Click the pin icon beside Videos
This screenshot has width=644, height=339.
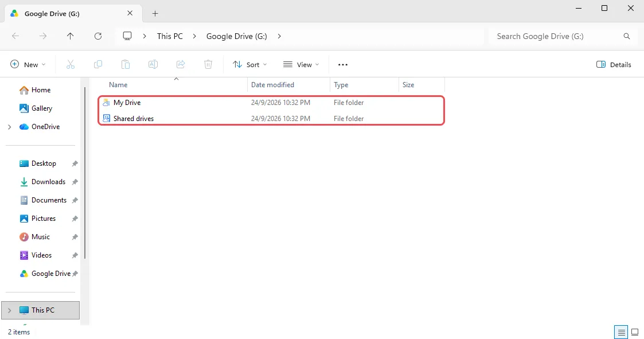[x=75, y=256]
